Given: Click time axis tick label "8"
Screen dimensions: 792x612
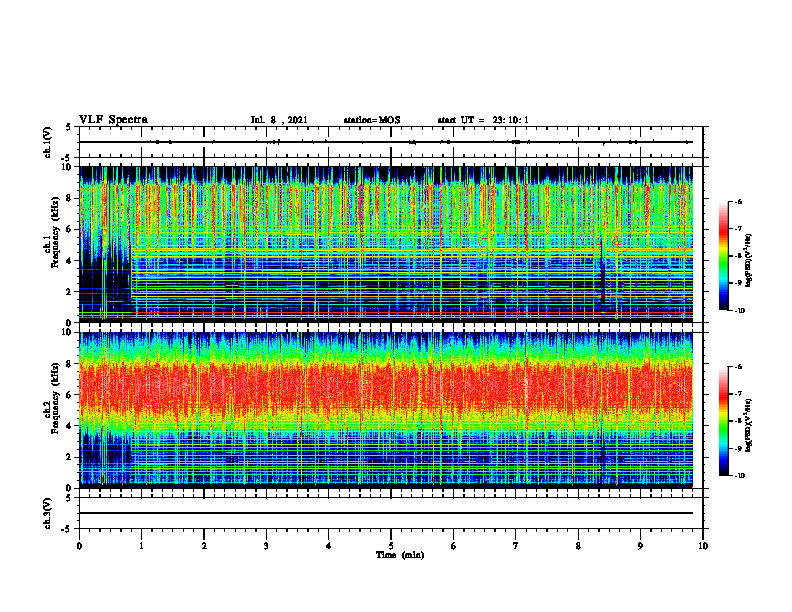Looking at the screenshot, I should pos(578,546).
